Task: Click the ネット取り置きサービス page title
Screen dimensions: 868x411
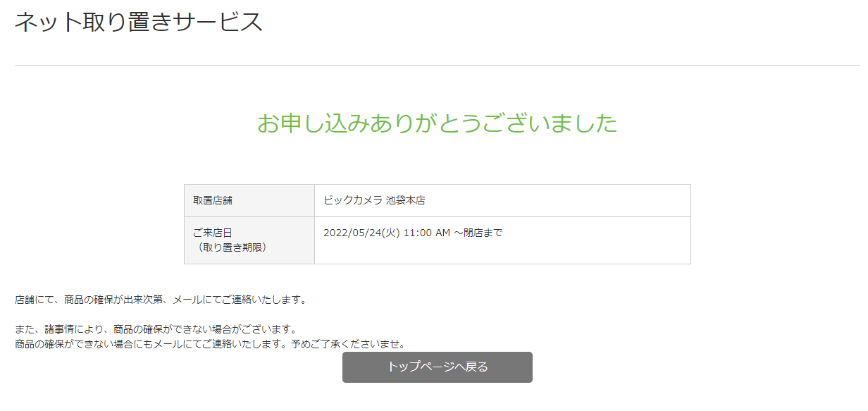Action: [139, 22]
